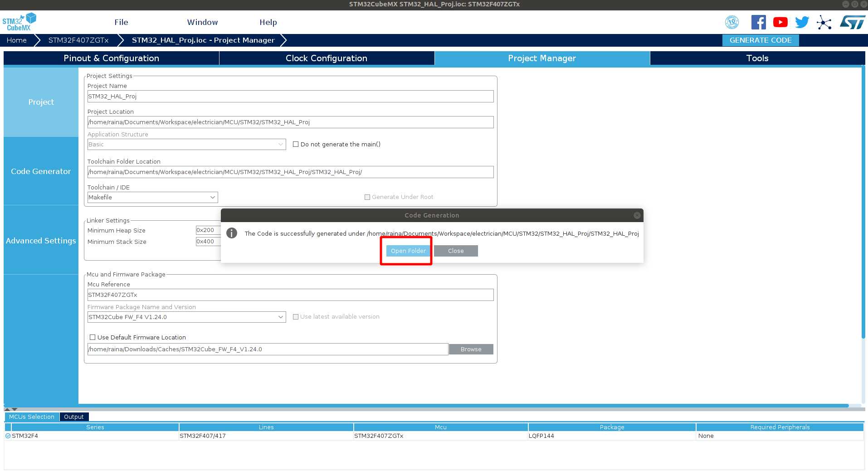
Task: Click the Minimum Heap Size field
Action: click(x=208, y=230)
